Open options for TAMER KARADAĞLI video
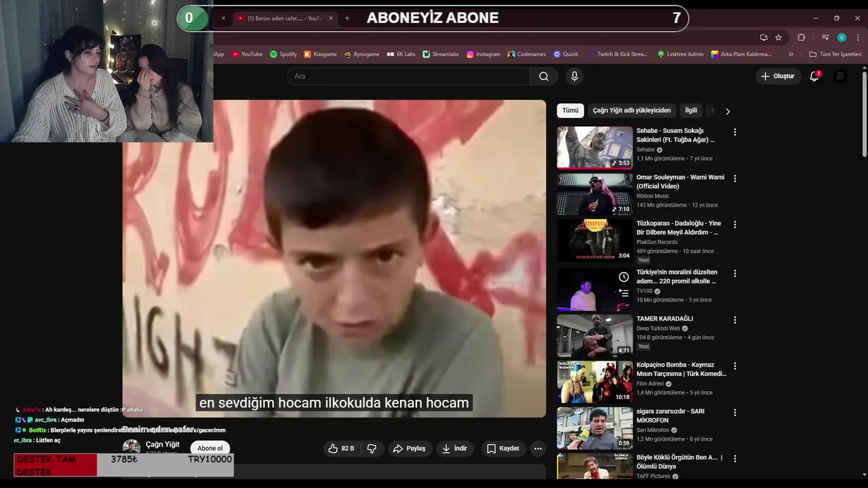Image resolution: width=868 pixels, height=488 pixels. point(734,320)
